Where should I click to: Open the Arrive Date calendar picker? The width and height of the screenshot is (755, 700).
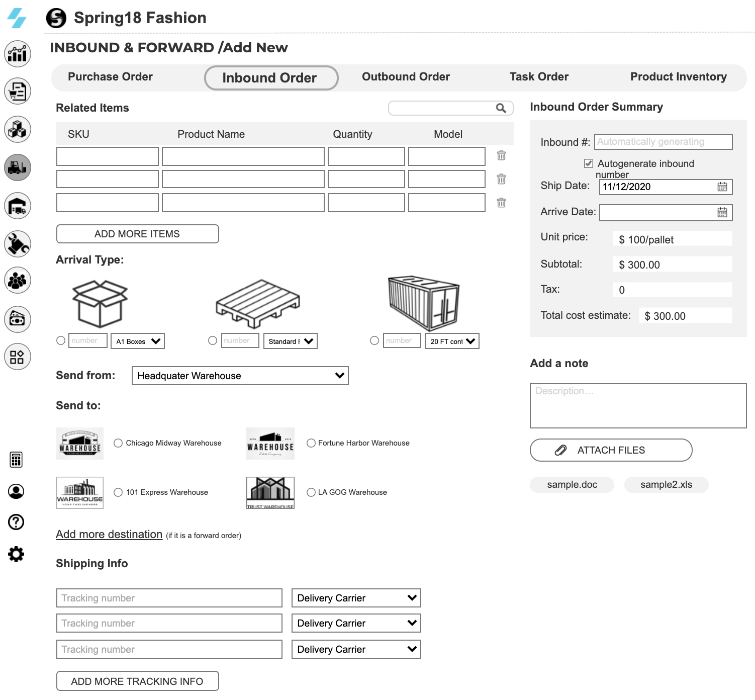click(x=722, y=212)
